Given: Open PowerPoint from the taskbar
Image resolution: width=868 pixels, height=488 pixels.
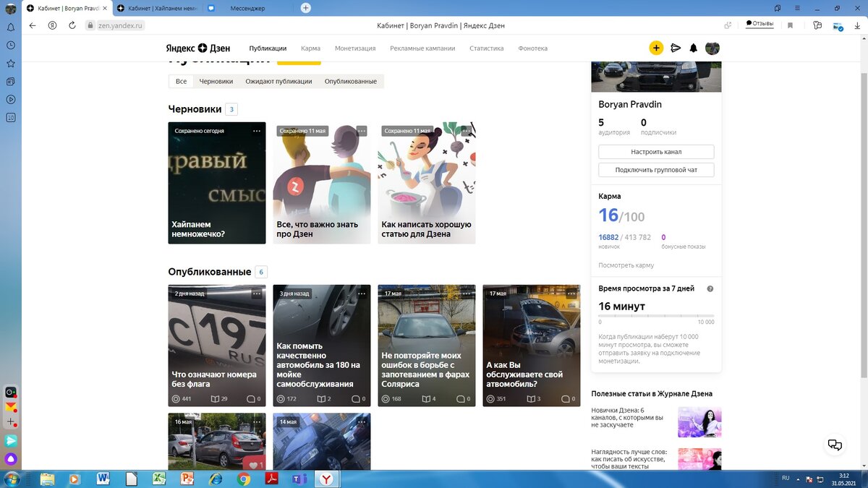Looking at the screenshot, I should click(187, 479).
